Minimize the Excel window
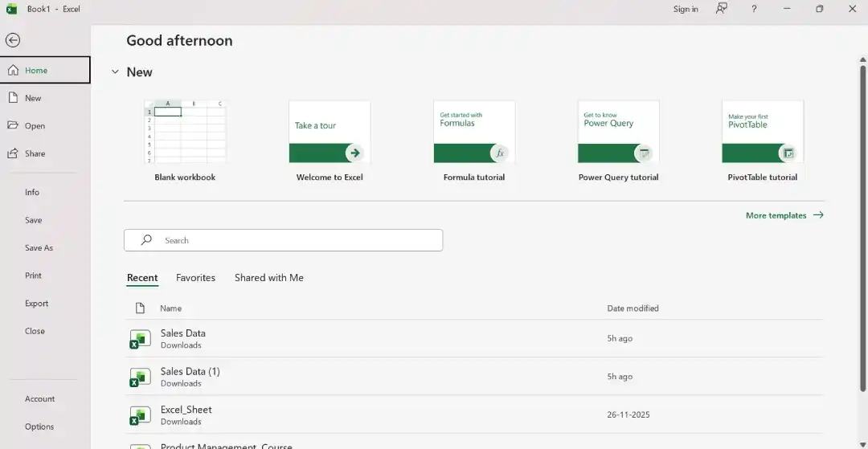 [x=787, y=9]
